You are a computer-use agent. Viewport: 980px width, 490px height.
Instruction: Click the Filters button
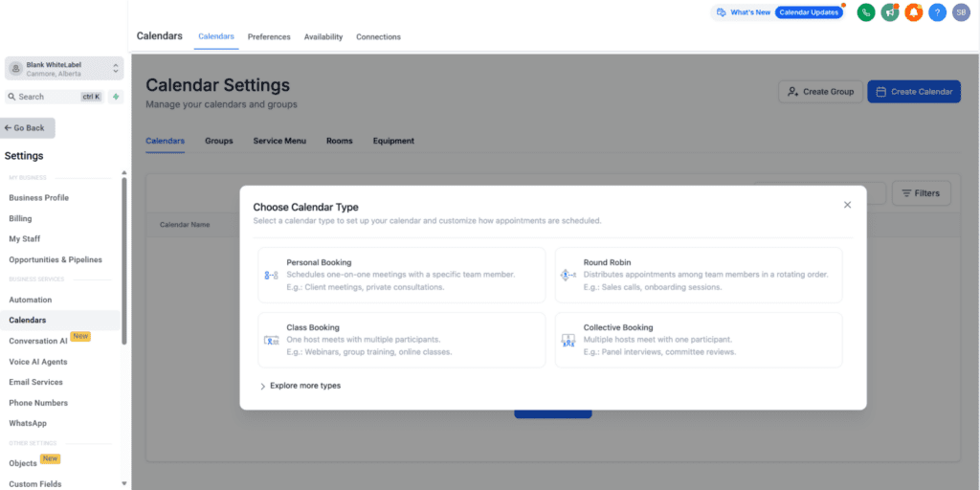click(x=921, y=193)
